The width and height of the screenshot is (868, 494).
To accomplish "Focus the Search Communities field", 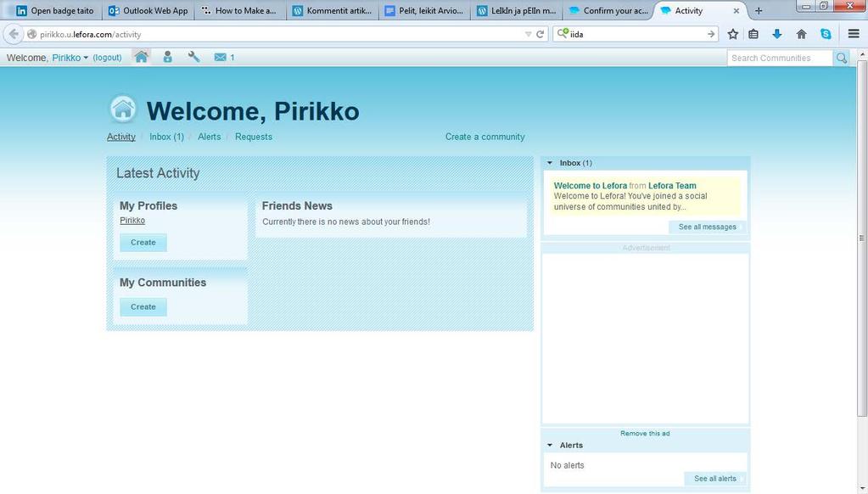I will coord(780,58).
